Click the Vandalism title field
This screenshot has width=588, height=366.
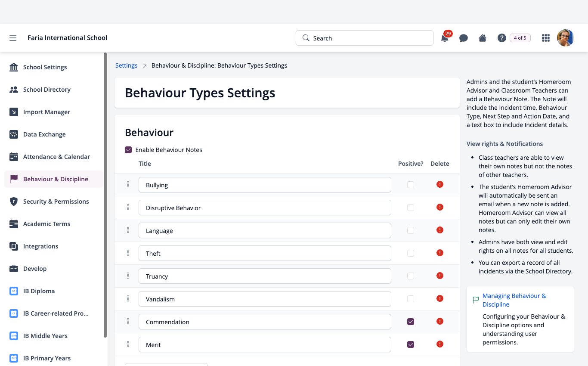[x=265, y=299]
